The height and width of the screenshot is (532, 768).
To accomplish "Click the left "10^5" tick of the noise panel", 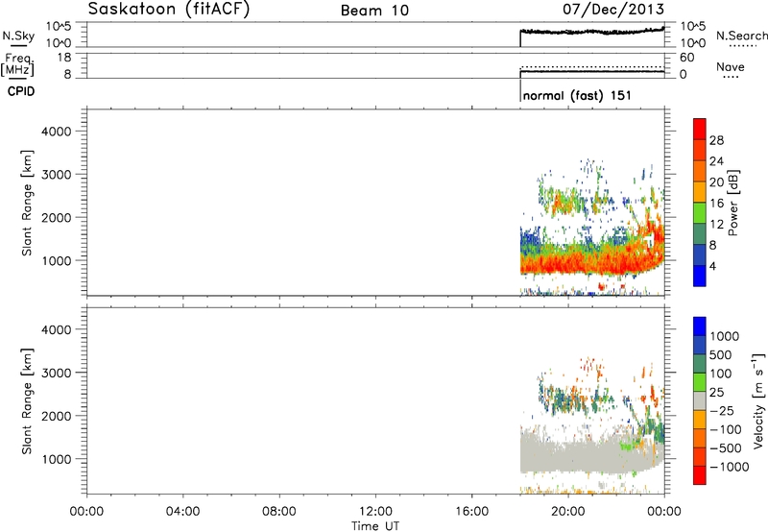I will point(59,27).
